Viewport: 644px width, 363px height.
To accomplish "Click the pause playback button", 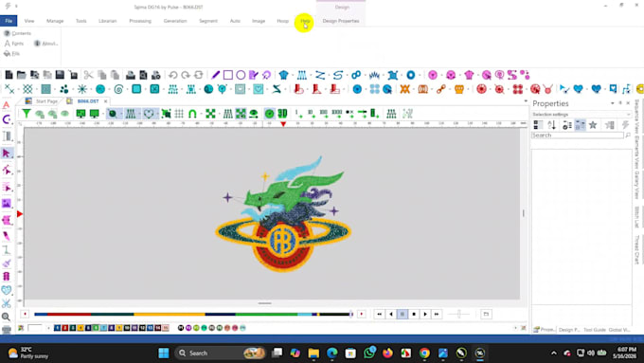I will (402, 314).
